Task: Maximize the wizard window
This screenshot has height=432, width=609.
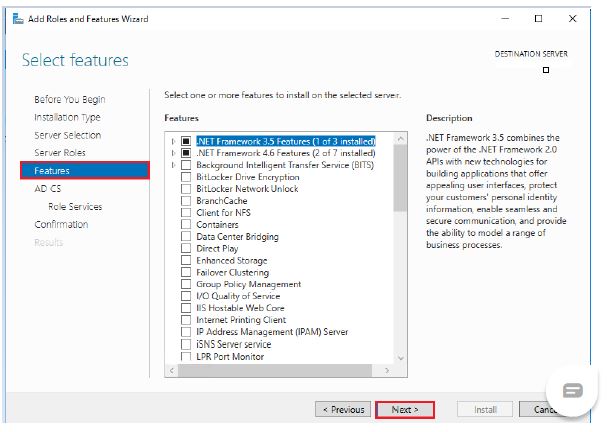Action: click(x=538, y=18)
